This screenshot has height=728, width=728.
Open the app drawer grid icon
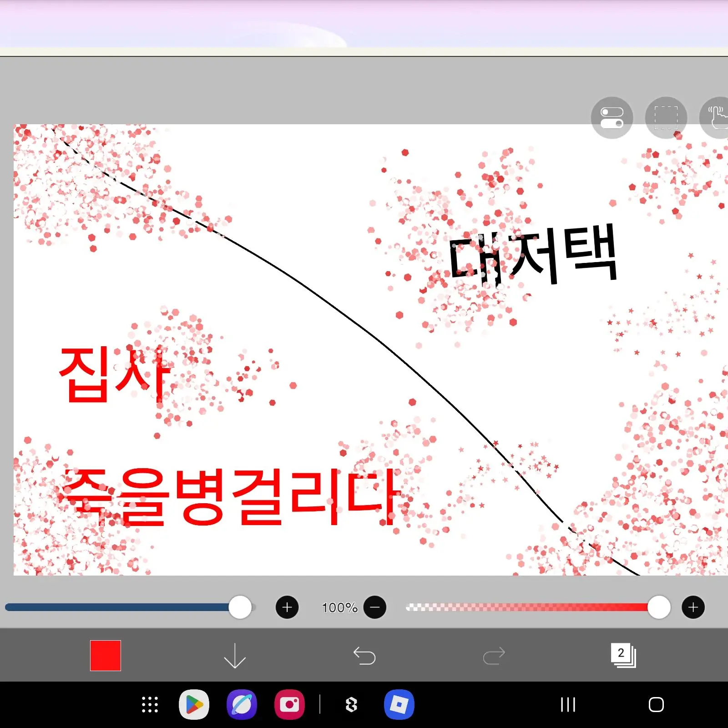coord(149,704)
